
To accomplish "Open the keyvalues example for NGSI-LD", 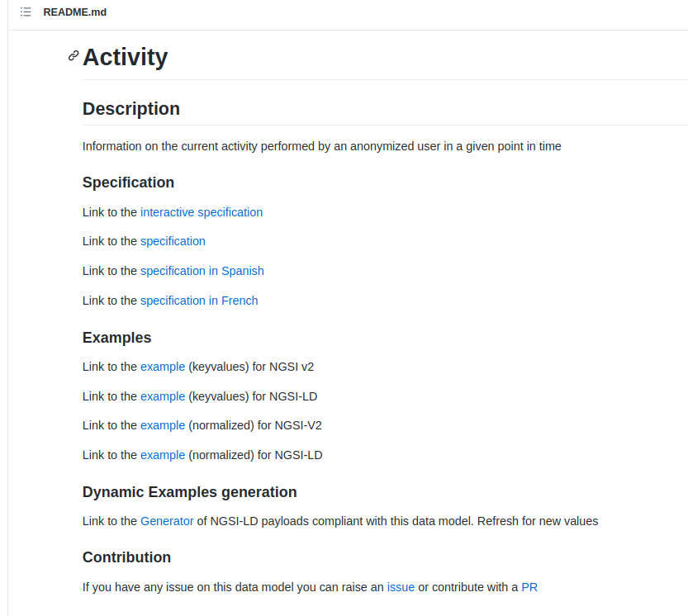I will (163, 396).
